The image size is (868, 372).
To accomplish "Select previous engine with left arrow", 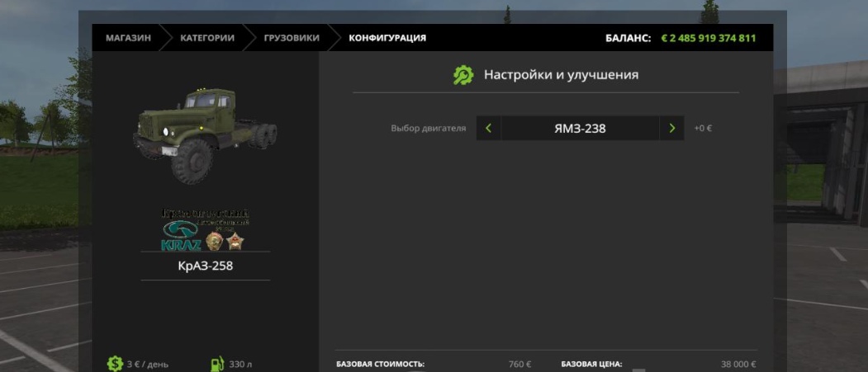I will [x=488, y=128].
